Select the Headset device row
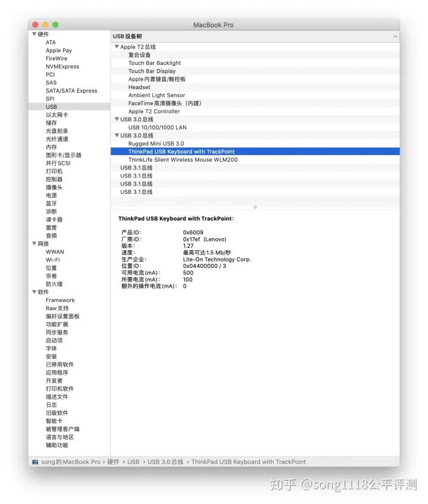428x504 pixels. click(x=256, y=87)
